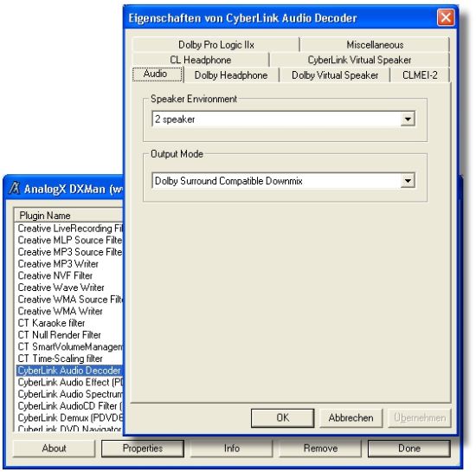The height and width of the screenshot is (472, 476).
Task: Select the Audio tab
Action: 158,74
